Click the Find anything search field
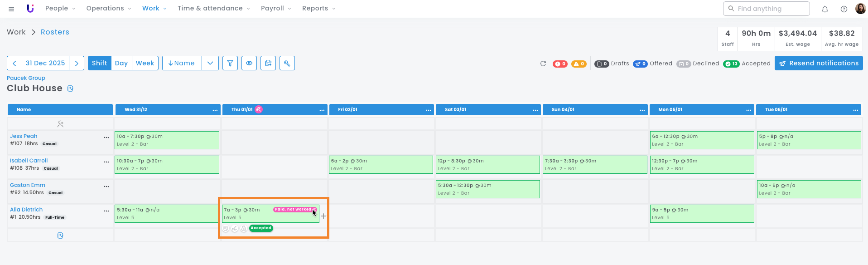Image resolution: width=868 pixels, height=265 pixels. 766,9
